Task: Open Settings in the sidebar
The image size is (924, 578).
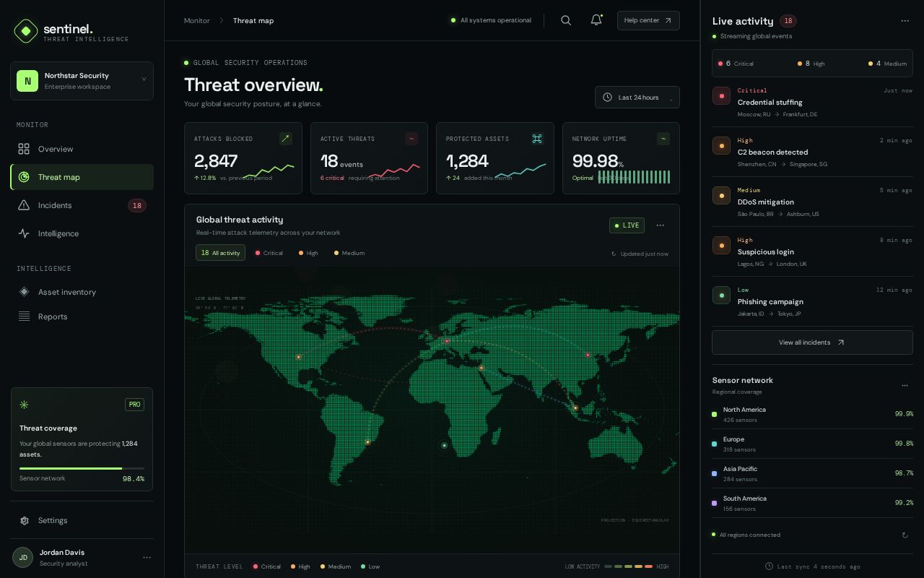Action: tap(82, 520)
